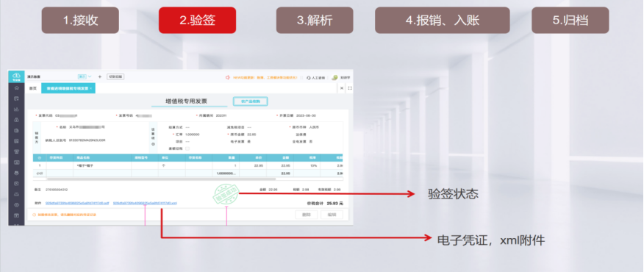Click the speaker announcement icon
Image resolution: width=644 pixels, height=272 pixels.
click(227, 77)
